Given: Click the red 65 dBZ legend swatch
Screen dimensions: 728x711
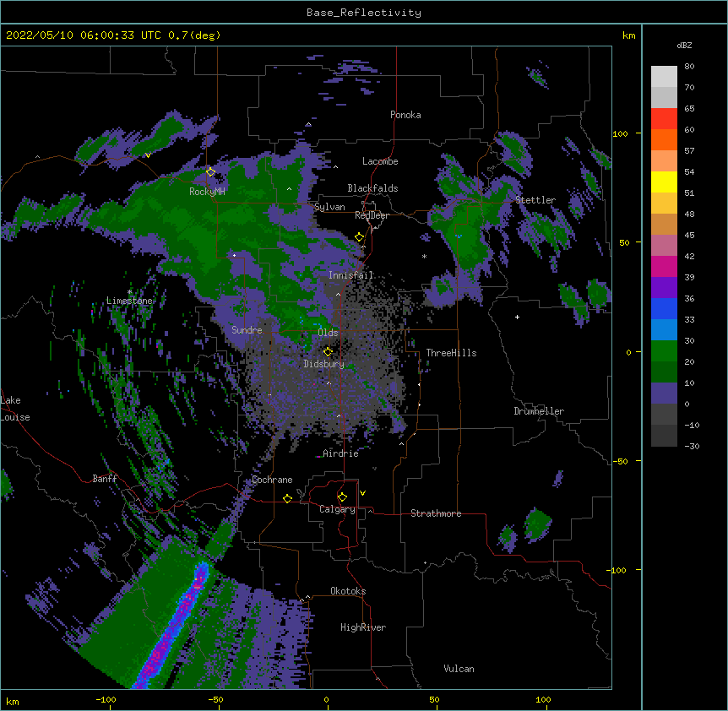Looking at the screenshot, I should coord(664,118).
